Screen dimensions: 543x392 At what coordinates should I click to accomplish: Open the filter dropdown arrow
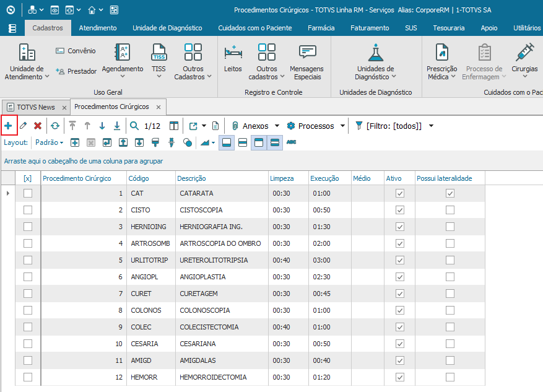431,126
